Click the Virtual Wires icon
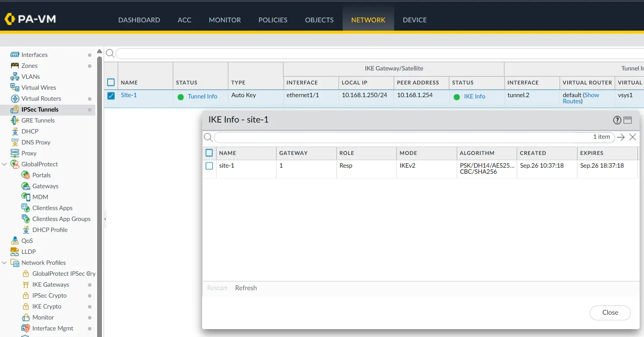Image resolution: width=644 pixels, height=337 pixels. tap(15, 88)
